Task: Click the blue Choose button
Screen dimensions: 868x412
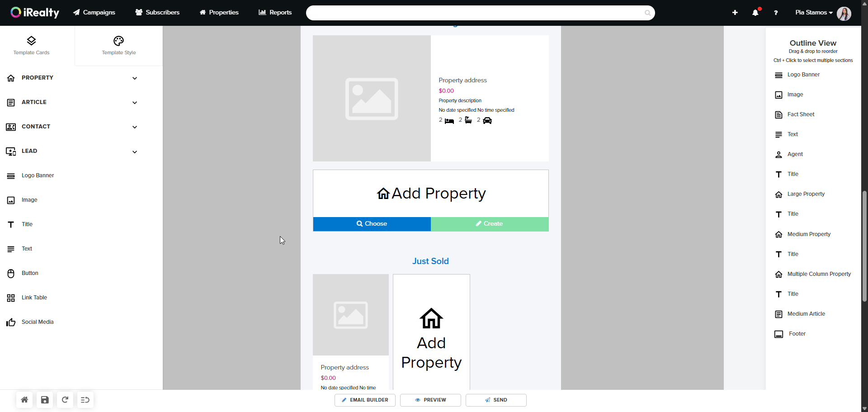Action: coord(372,224)
